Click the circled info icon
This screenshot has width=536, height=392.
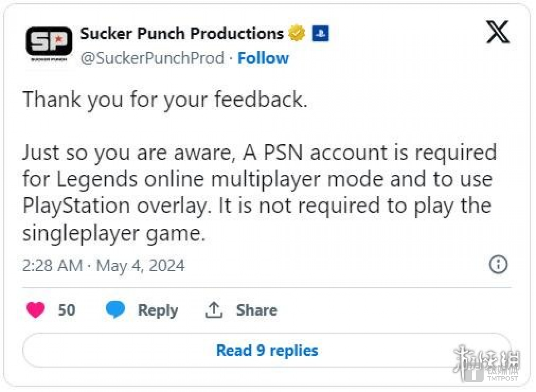498,265
